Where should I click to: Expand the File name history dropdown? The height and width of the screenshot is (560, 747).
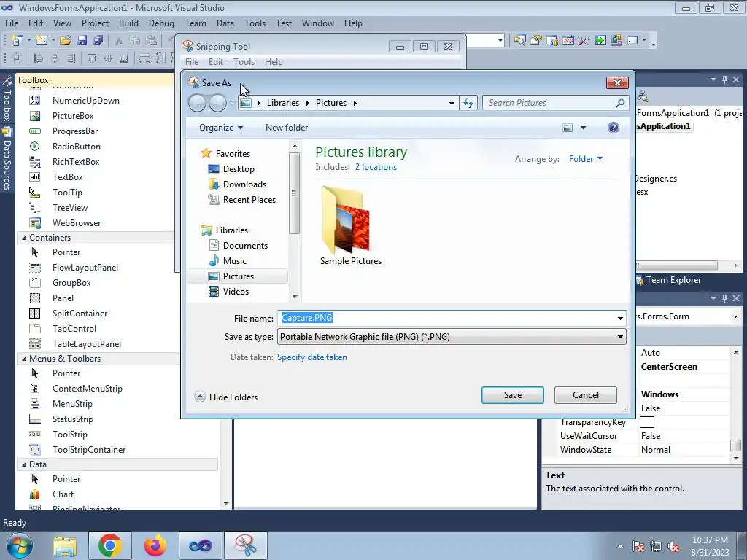[620, 319]
